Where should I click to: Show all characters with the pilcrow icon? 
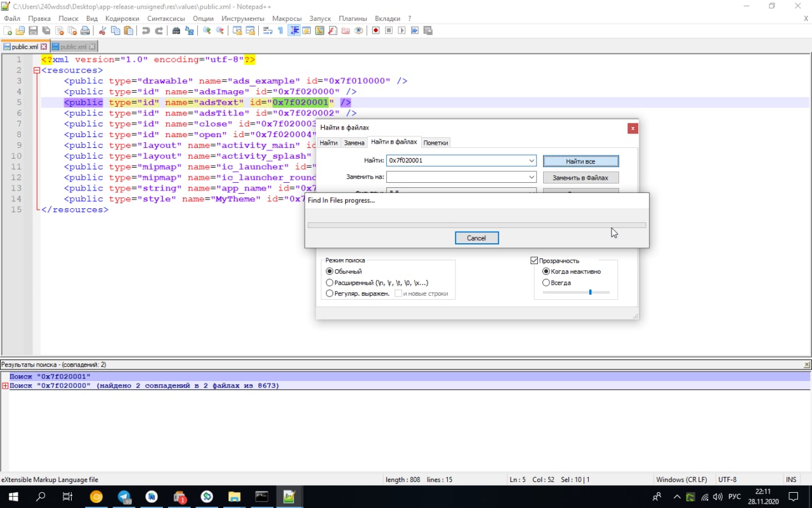[280, 30]
